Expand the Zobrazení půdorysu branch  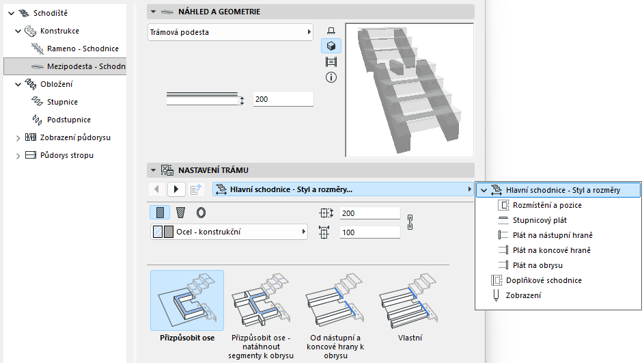[18, 138]
